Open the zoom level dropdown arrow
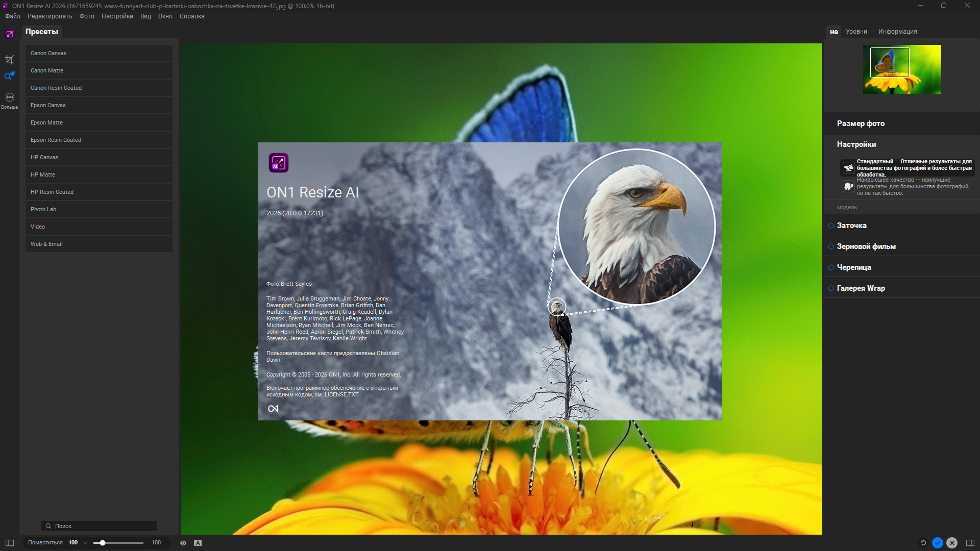Viewport: 980px width, 551px height. [85, 543]
